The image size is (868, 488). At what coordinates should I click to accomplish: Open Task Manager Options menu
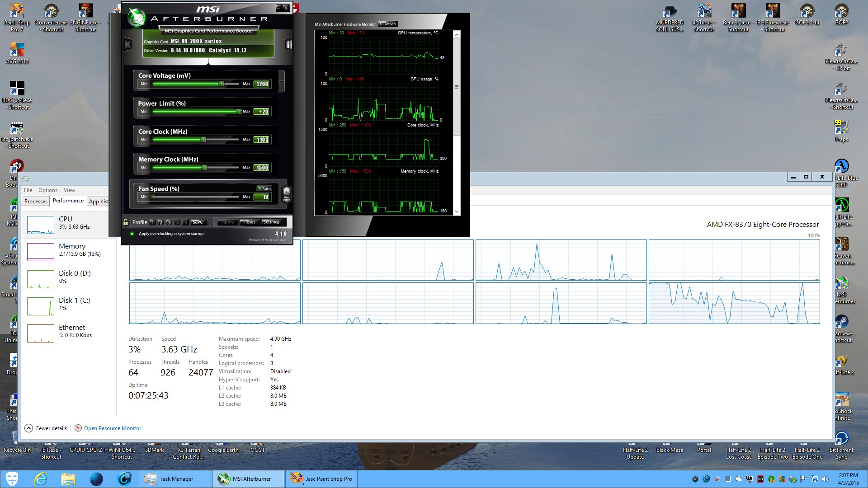click(48, 190)
